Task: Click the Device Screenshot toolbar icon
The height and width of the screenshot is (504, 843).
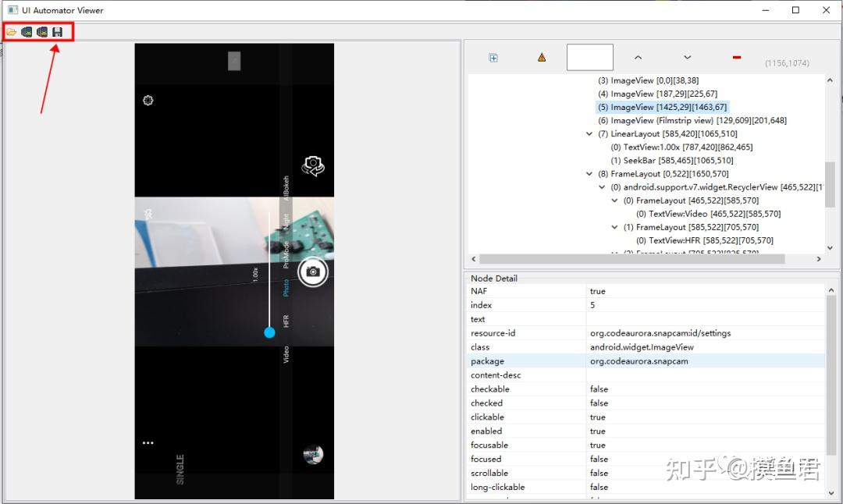Action: 27,32
